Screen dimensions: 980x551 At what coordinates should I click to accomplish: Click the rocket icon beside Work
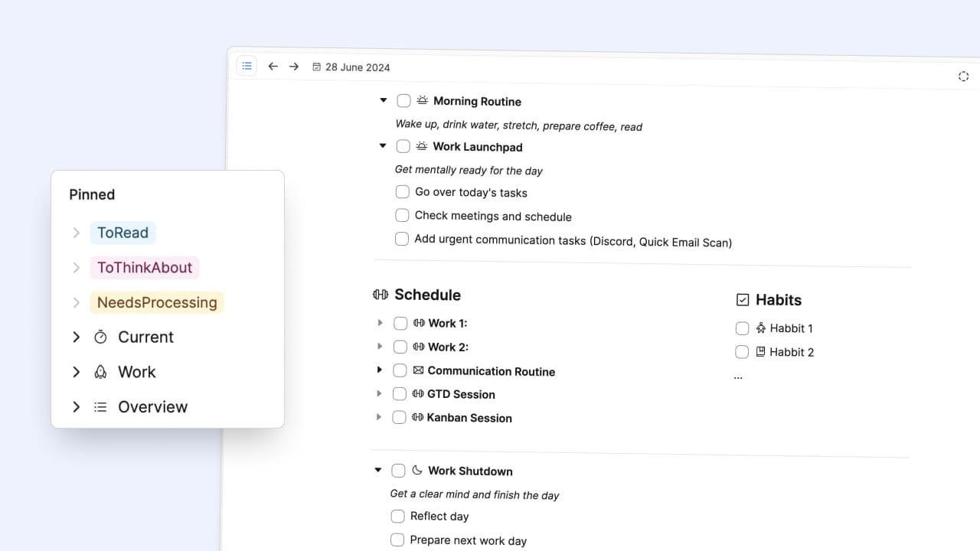click(x=100, y=372)
